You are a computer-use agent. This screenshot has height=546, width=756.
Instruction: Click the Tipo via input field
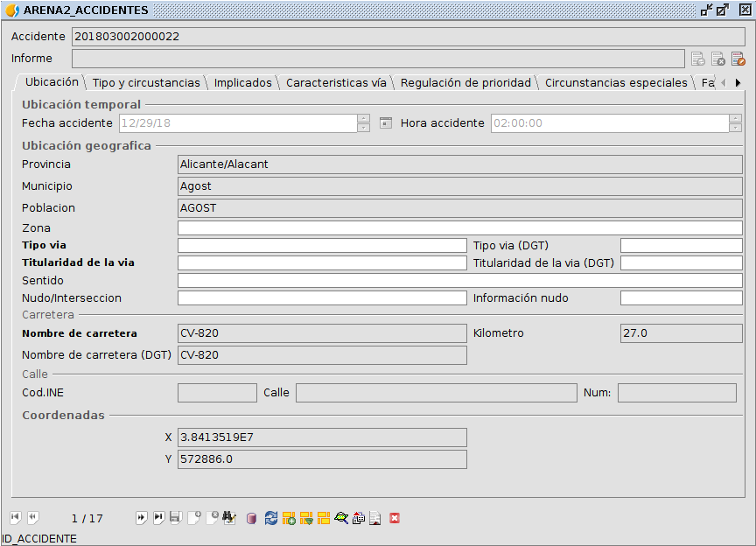pyautogui.click(x=322, y=245)
